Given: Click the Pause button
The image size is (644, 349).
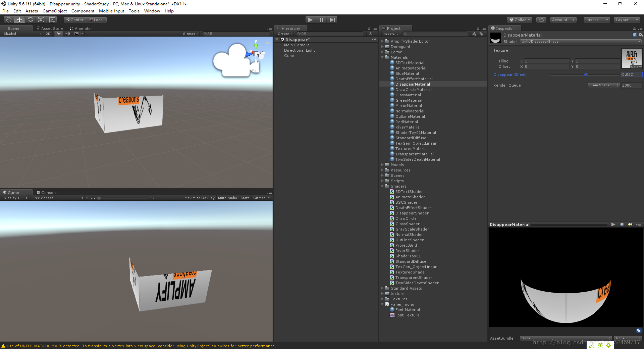Looking at the screenshot, I should click(x=321, y=20).
